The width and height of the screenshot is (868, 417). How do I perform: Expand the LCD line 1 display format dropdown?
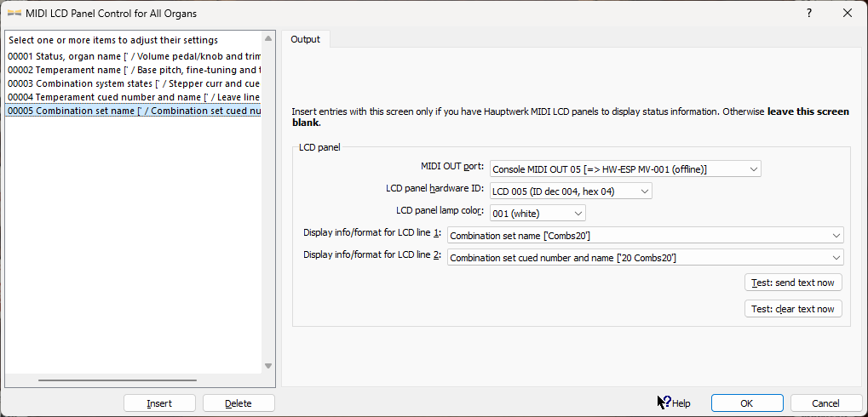pos(645,235)
